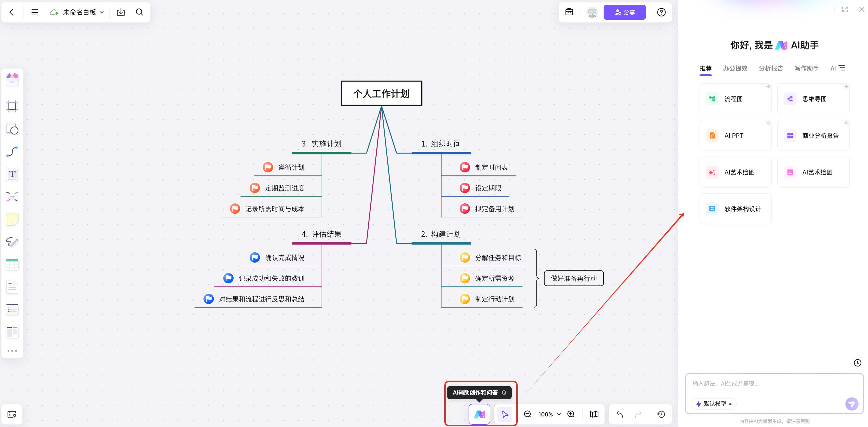This screenshot has width=868, height=427.
Task: Zoom in with the plus magnifier
Action: (x=571, y=414)
